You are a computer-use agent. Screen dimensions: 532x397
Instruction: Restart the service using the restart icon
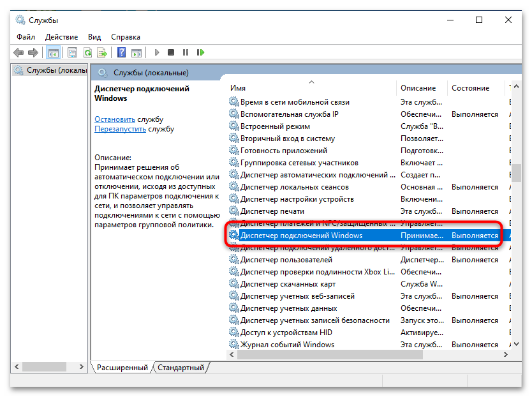(200, 52)
